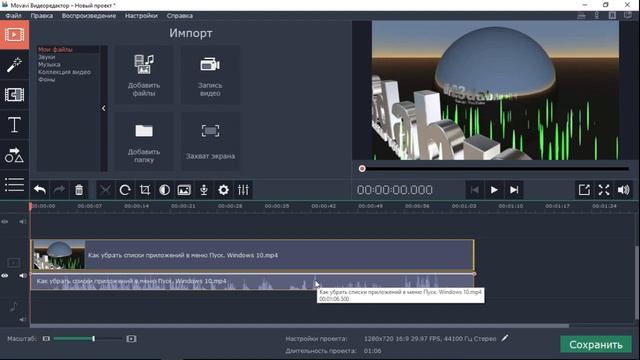The width and height of the screenshot is (640, 360).
Task: Mute the top overlay track speaker
Action: 22,222
